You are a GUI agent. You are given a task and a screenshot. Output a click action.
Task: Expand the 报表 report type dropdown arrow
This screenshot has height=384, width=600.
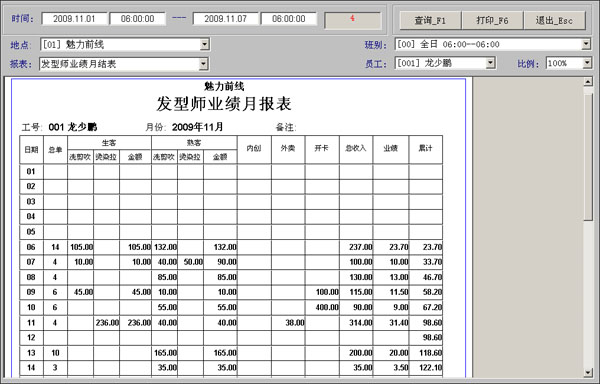tap(204, 64)
